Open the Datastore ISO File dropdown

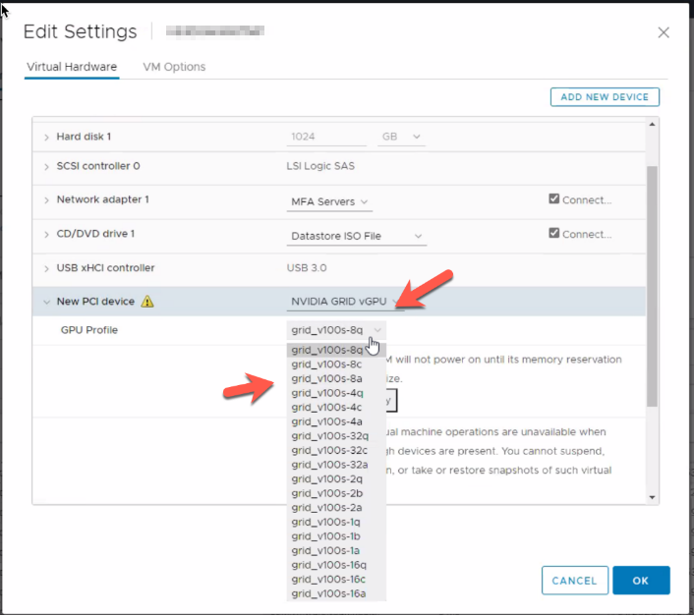[x=356, y=236]
